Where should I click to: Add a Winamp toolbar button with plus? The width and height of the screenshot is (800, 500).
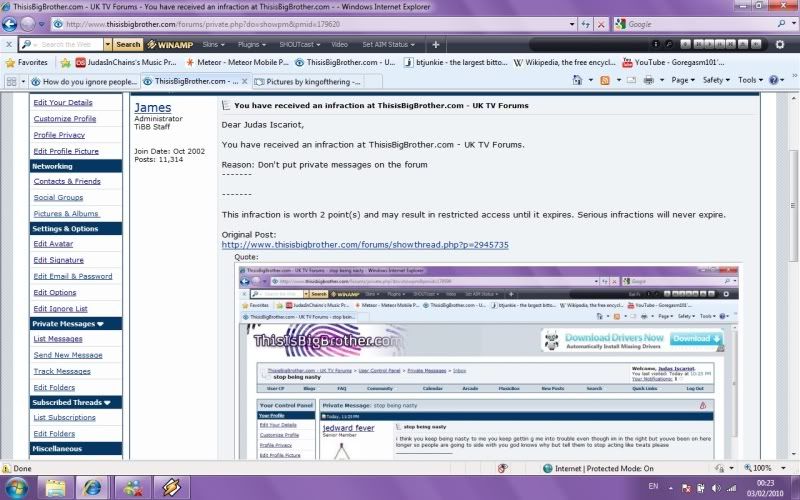(436, 45)
